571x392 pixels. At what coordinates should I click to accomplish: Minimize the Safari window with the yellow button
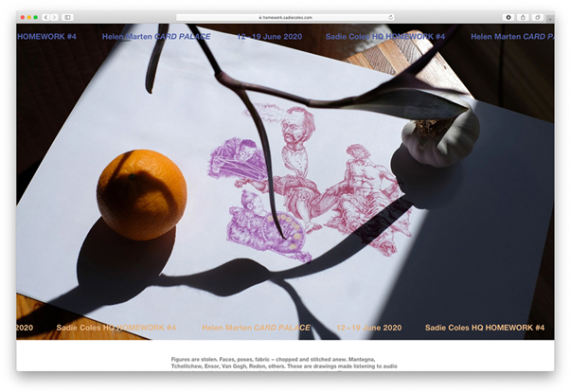[28, 17]
